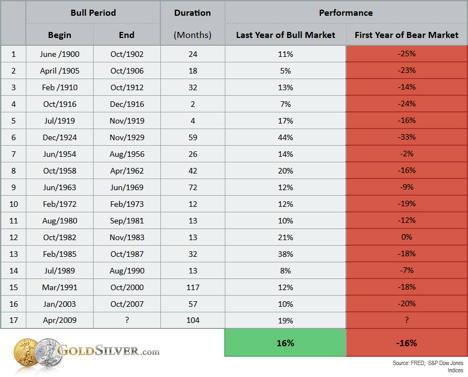Click the Bull Period header
The width and height of the screenshot is (468, 377).
[x=93, y=13]
